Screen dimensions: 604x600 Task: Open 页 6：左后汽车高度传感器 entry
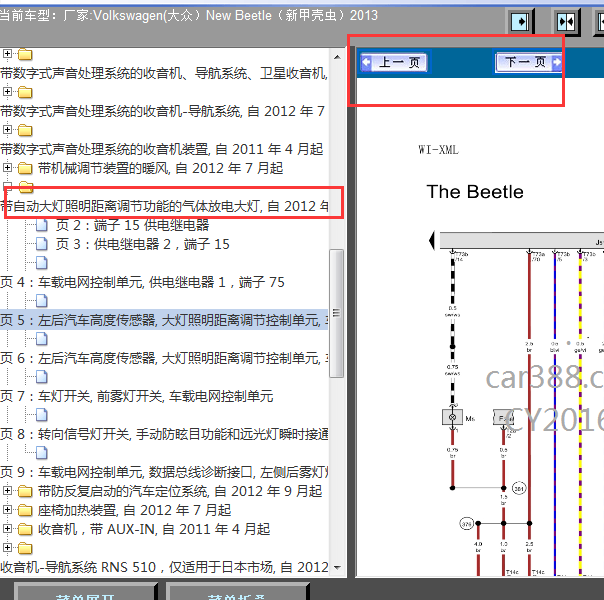point(164,358)
